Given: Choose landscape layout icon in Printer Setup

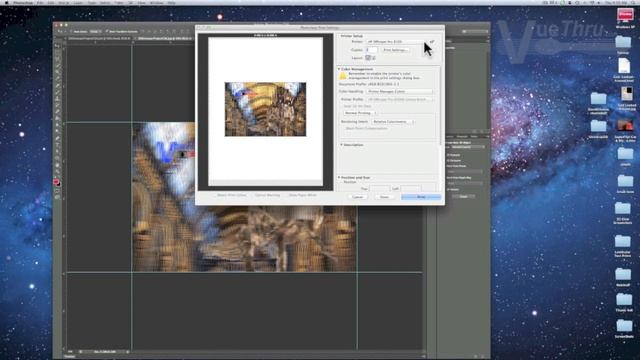Looking at the screenshot, I should 373,58.
